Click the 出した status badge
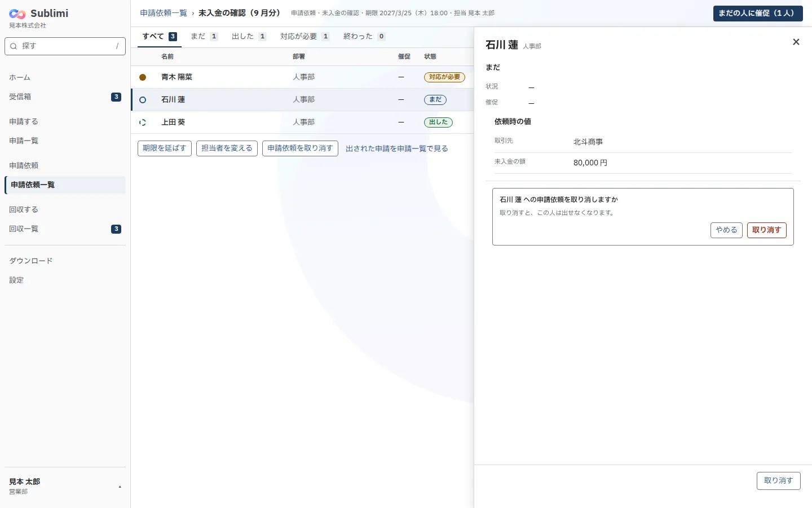The height and width of the screenshot is (508, 812). click(x=438, y=122)
